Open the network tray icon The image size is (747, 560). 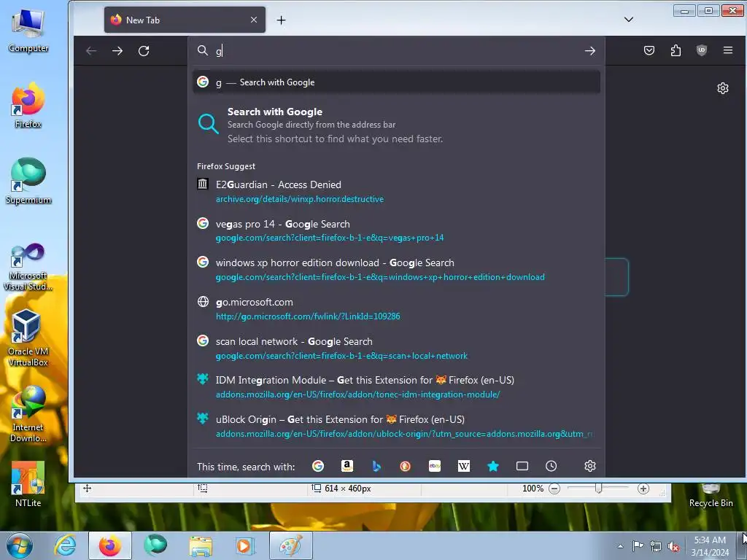[x=656, y=547]
